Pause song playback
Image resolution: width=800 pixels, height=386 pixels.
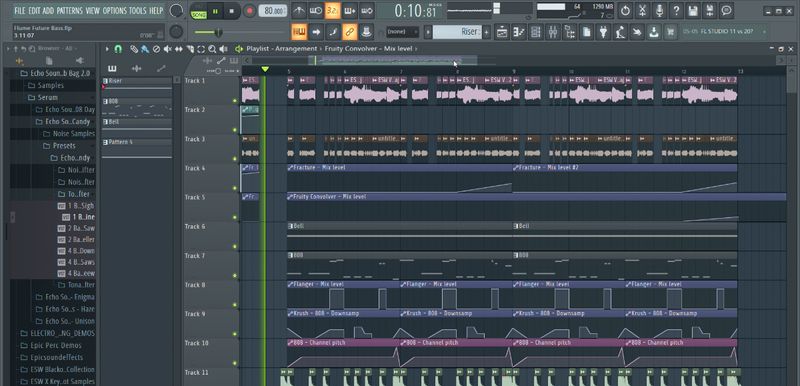click(215, 11)
